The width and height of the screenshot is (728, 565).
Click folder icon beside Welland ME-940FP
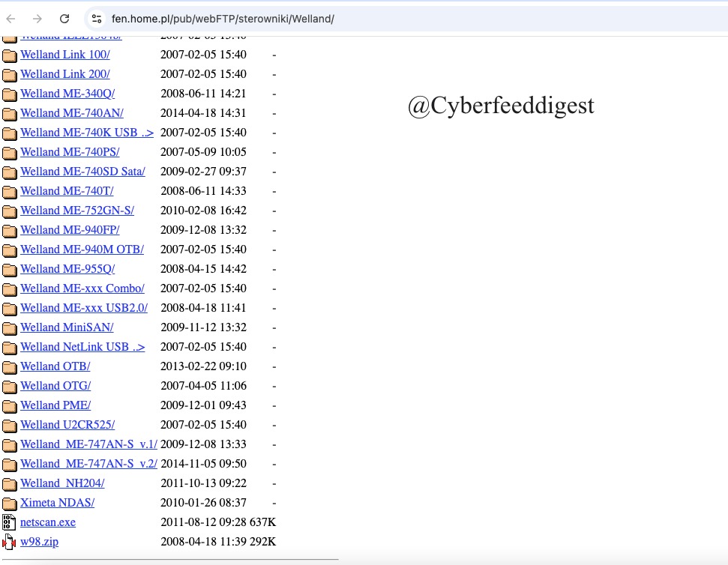[9, 231]
